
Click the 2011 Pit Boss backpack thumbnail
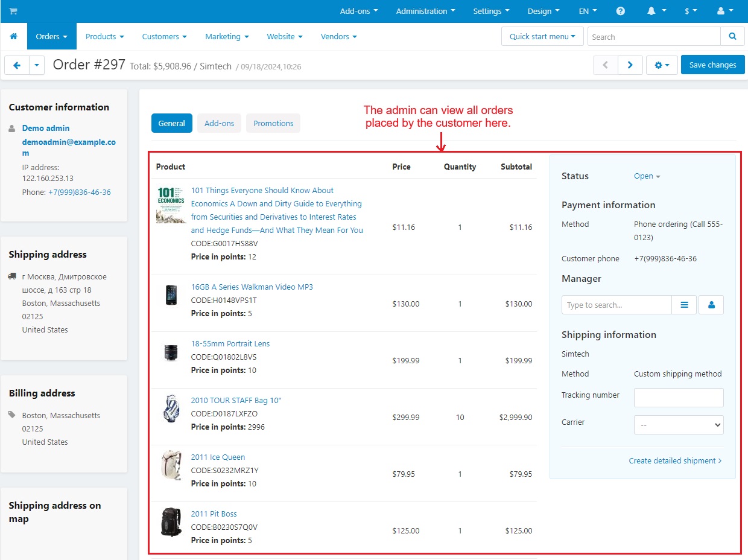[x=171, y=522]
